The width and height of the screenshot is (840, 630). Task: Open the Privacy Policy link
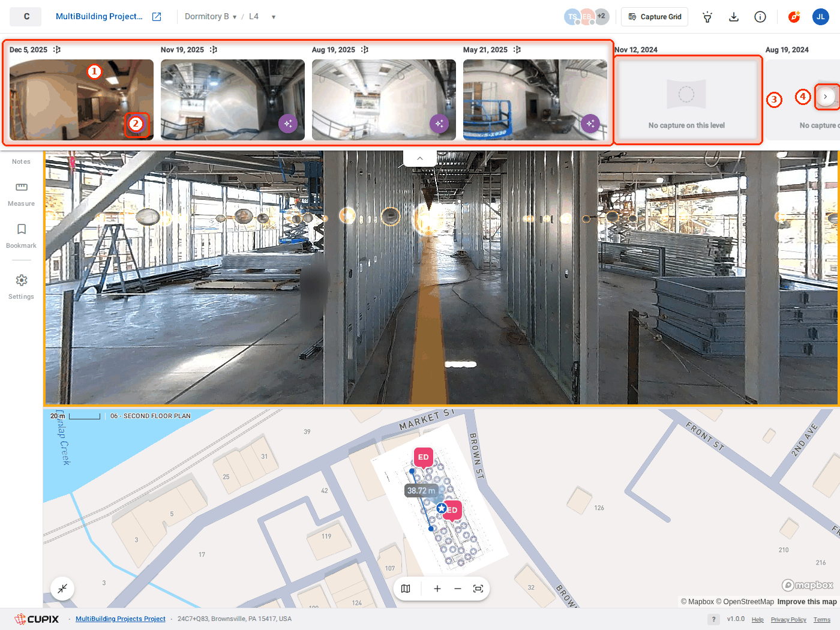[x=788, y=620]
